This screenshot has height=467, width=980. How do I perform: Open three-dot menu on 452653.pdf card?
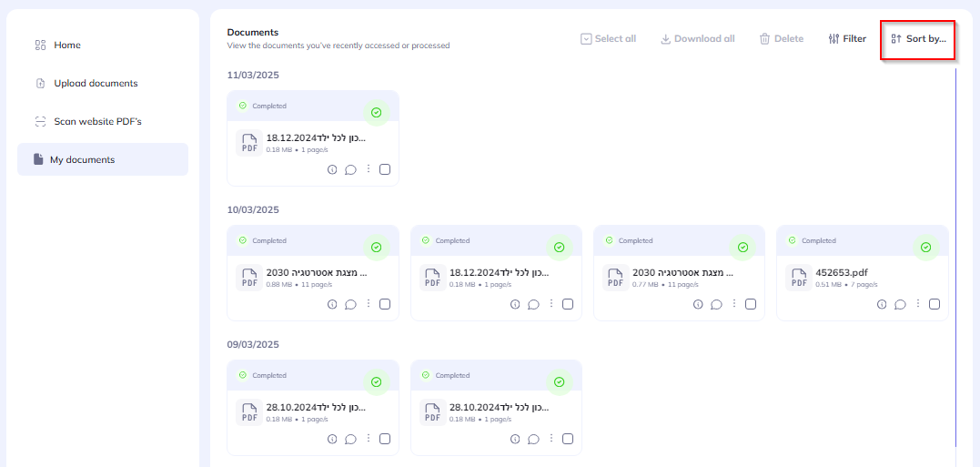[917, 304]
